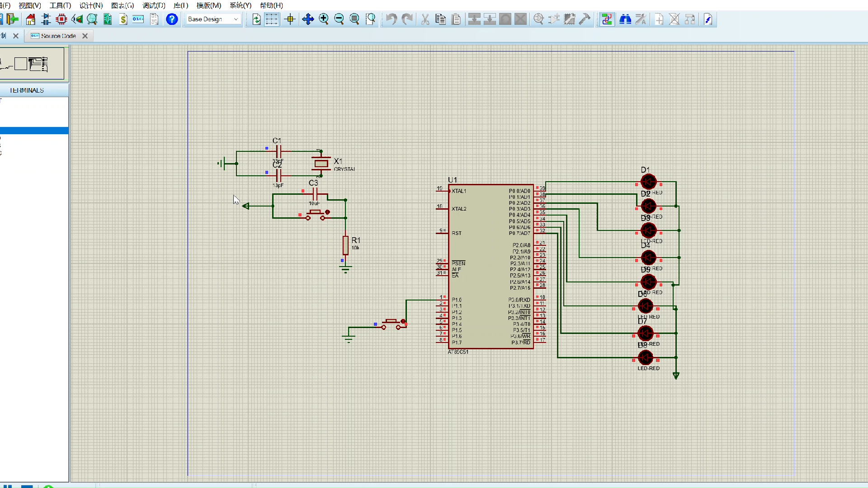Open the Base Design dropdown
The height and width of the screenshot is (488, 868).
click(212, 19)
